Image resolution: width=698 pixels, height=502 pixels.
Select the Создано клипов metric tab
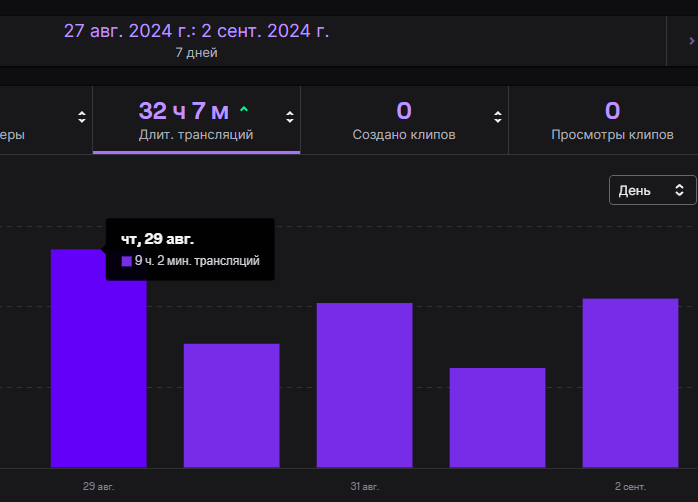click(404, 120)
